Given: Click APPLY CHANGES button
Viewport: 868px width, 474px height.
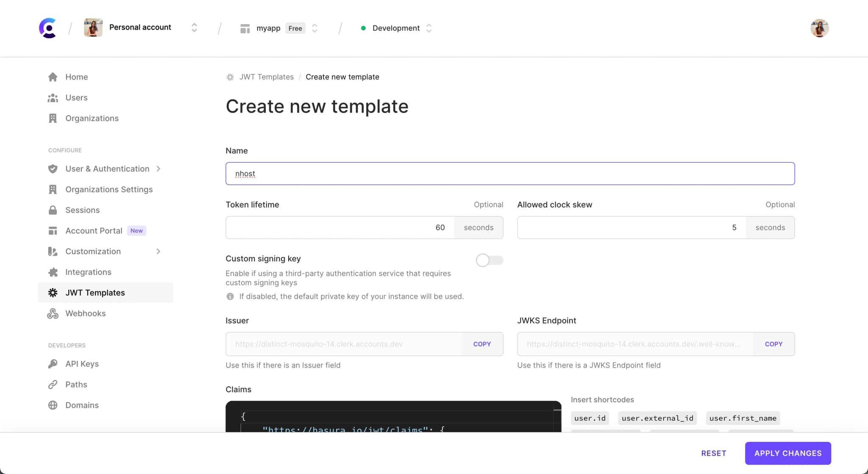Looking at the screenshot, I should click(x=788, y=453).
